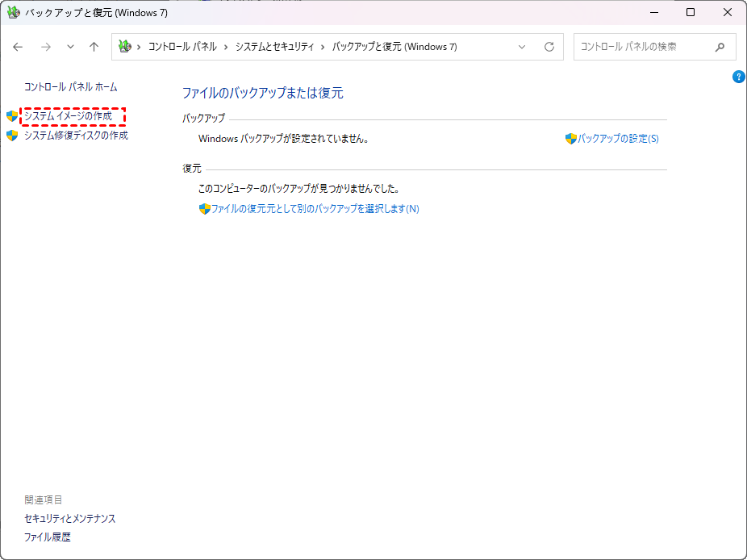The height and width of the screenshot is (560, 747).
Task: Open ファイル履歴 related item
Action: [48, 537]
